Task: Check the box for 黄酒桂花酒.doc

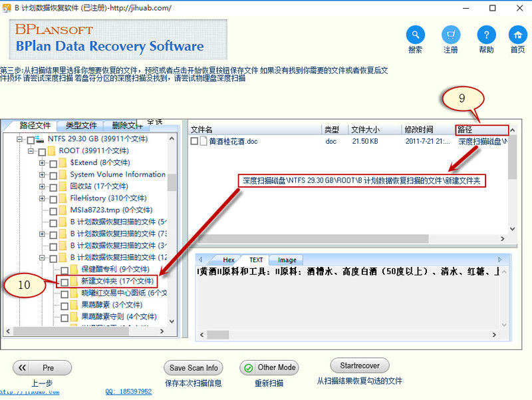Action: (x=194, y=141)
